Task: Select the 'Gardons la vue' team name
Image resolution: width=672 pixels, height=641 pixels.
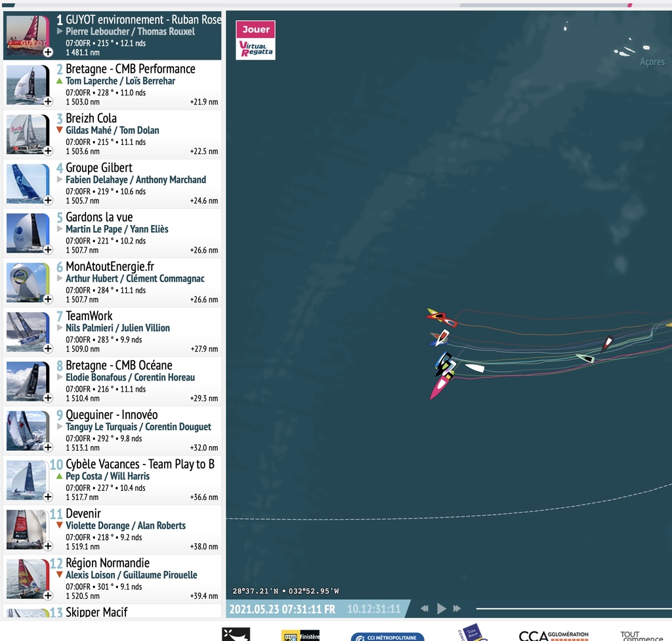Action: 99,217
